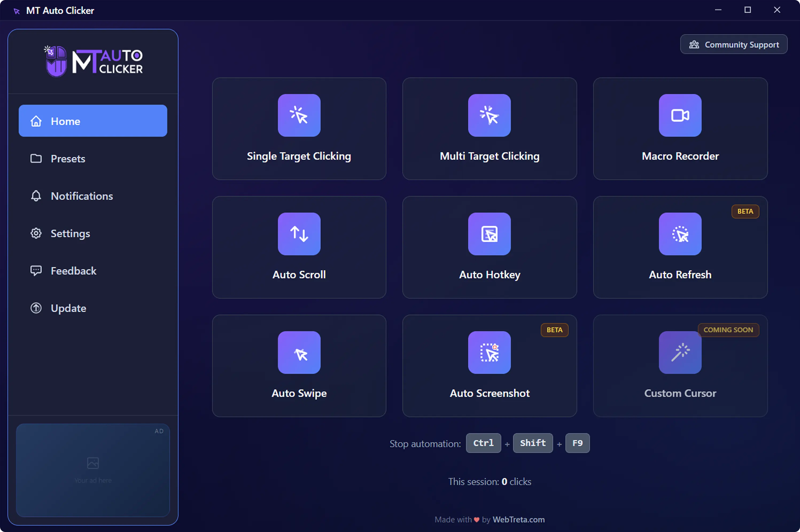Click the F9 key badge

coord(577,443)
